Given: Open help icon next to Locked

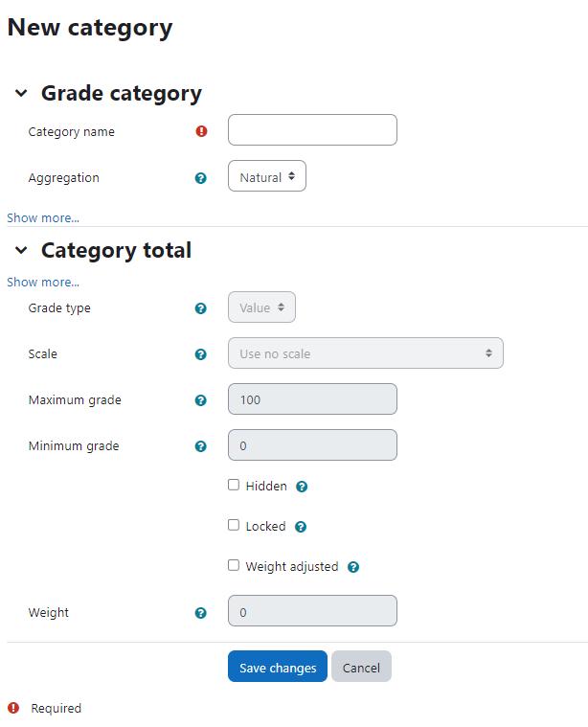Looking at the screenshot, I should click(301, 527).
